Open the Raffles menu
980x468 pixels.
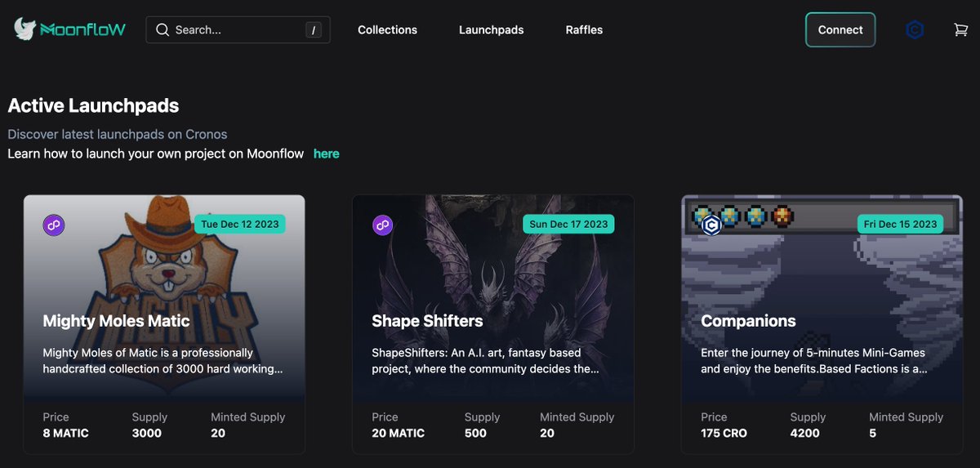click(x=584, y=30)
